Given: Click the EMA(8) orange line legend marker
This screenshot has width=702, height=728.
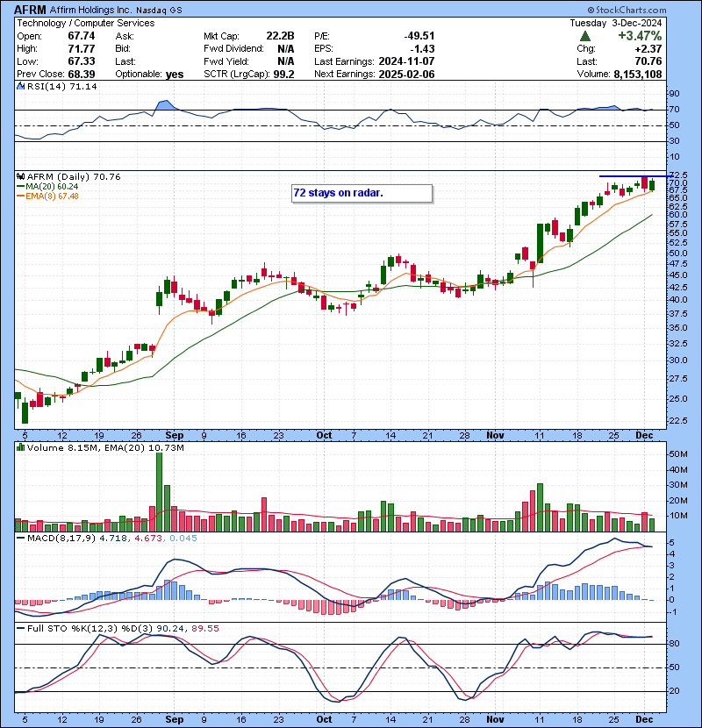Looking at the screenshot, I should [19, 196].
